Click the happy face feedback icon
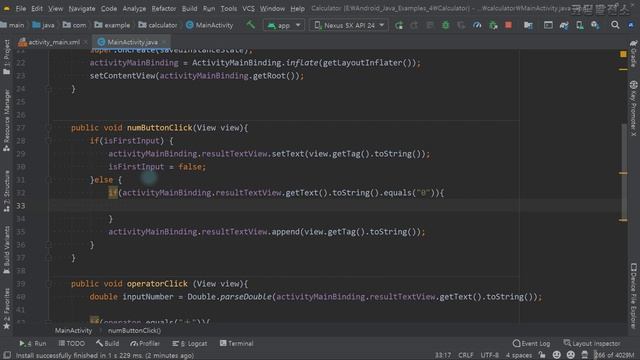Screen dimensions: 640x360 [x=556, y=355]
